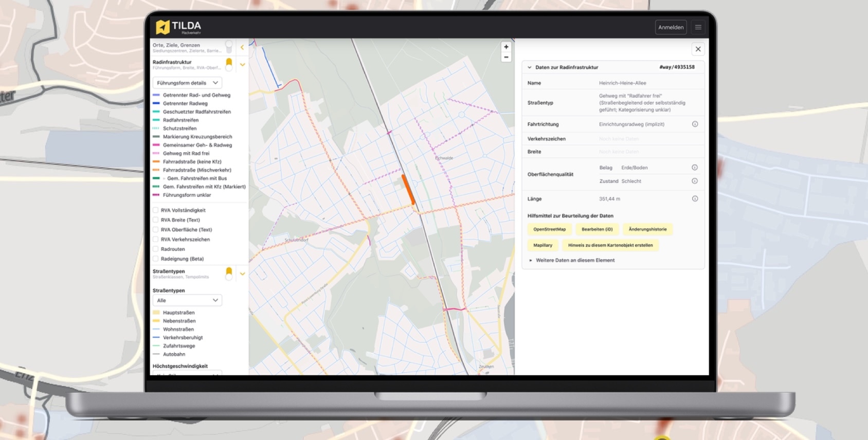Check the Radrouten option
Viewport: 868px width, 440px height.
point(156,249)
